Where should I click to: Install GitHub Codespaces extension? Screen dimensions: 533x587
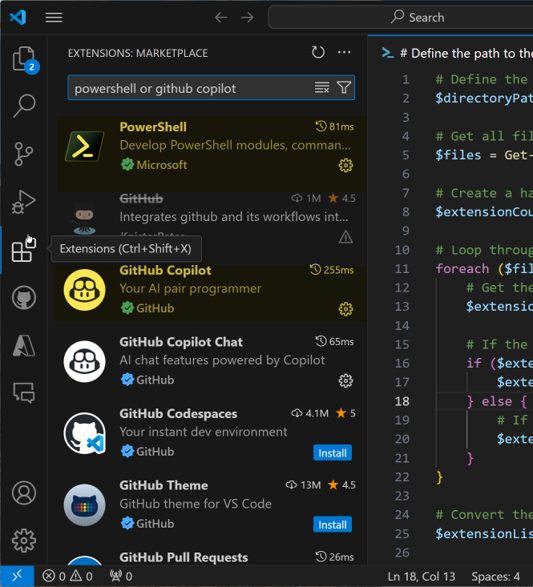click(x=332, y=453)
